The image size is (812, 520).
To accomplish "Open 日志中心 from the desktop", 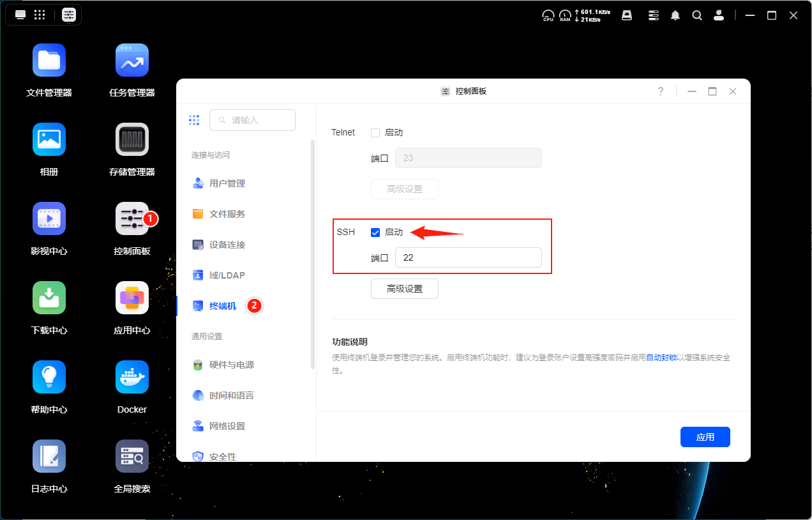I will pos(49,456).
